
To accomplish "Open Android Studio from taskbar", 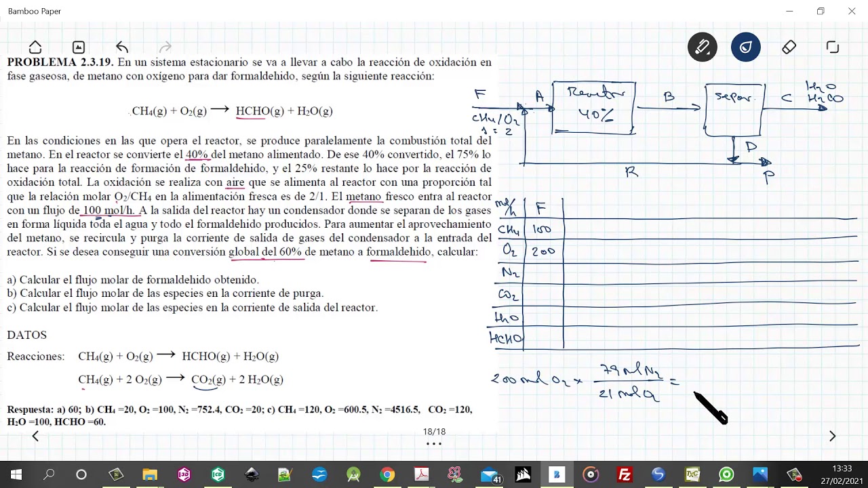I will pos(353,474).
